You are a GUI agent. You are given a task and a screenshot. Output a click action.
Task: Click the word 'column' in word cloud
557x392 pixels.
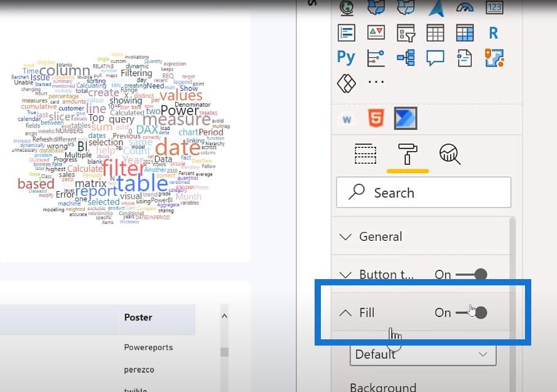click(65, 70)
